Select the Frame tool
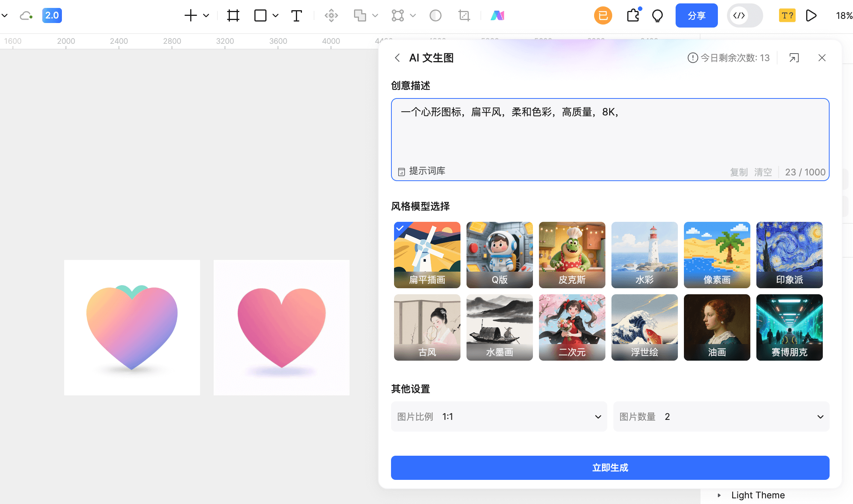Image resolution: width=853 pixels, height=504 pixels. (x=233, y=15)
